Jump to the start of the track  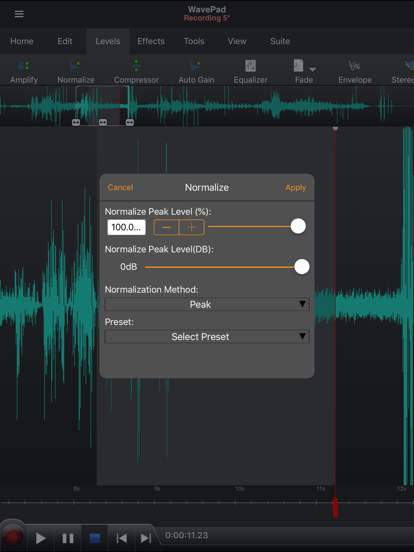pyautogui.click(x=121, y=538)
